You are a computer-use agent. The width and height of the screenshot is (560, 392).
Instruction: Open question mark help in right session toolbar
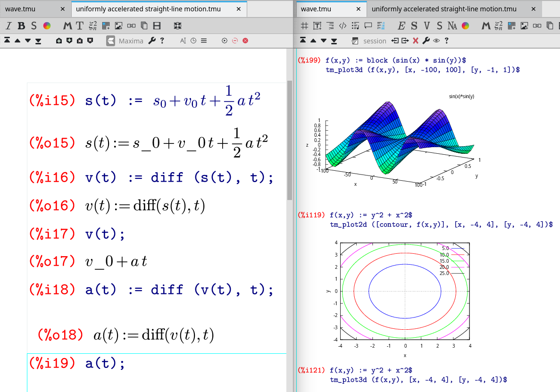(x=446, y=41)
